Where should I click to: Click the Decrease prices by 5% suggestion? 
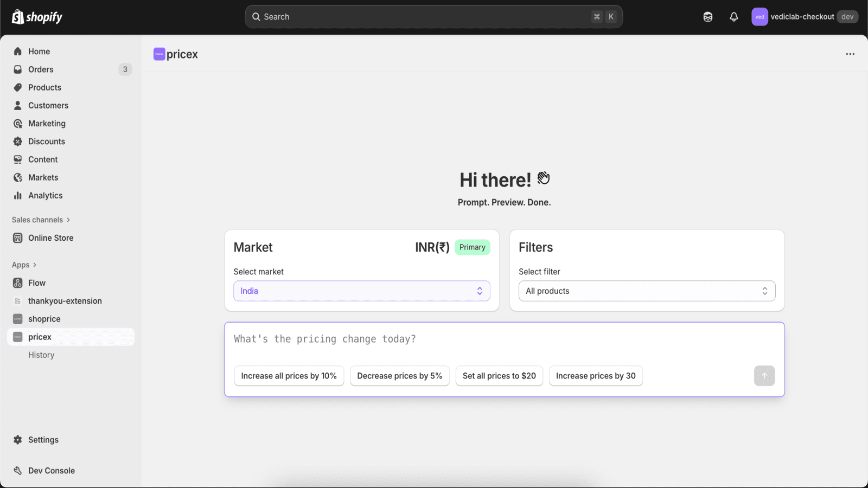click(x=400, y=376)
